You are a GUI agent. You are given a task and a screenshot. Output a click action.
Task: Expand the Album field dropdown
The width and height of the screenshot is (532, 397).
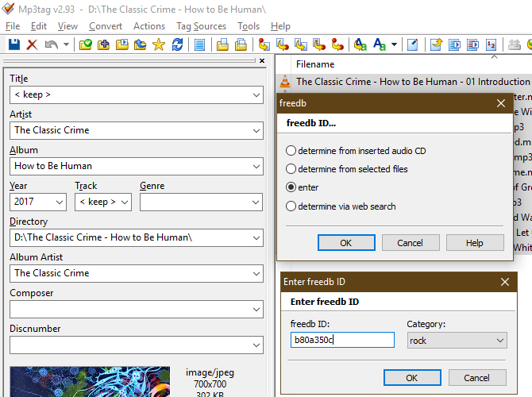click(256, 167)
